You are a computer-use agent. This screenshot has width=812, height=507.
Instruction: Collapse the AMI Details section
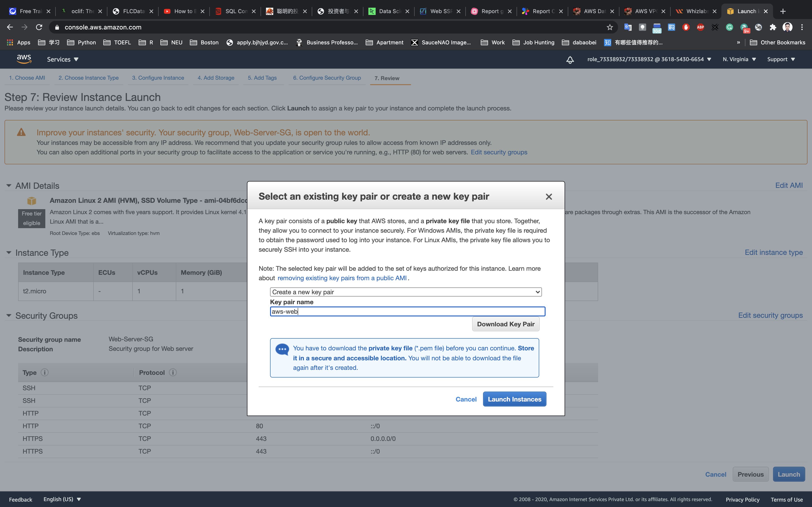click(9, 186)
